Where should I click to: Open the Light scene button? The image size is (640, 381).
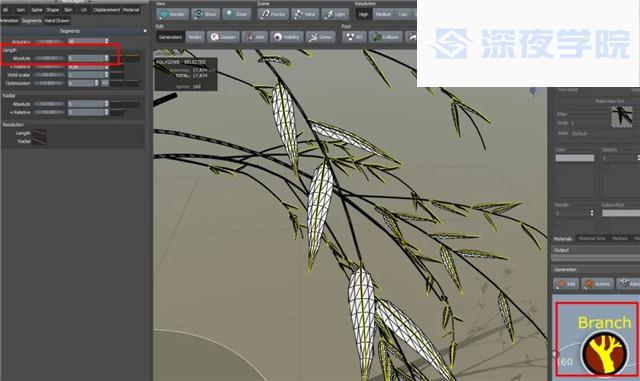[x=335, y=14]
